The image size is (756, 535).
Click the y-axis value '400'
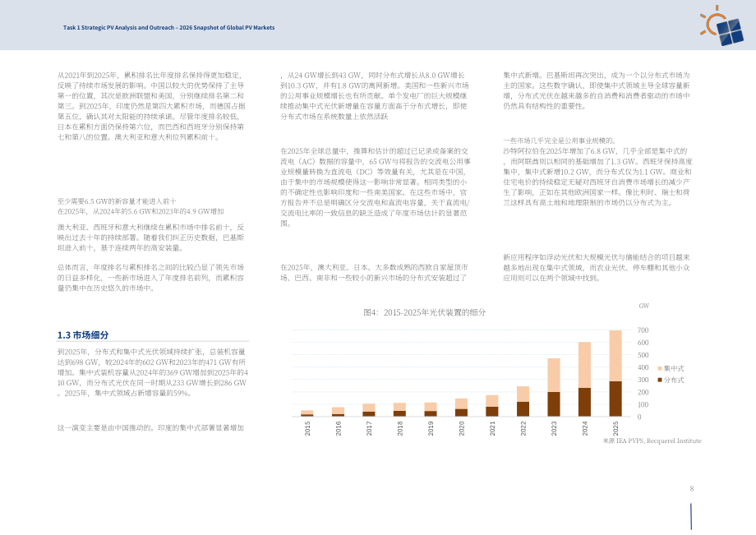click(x=643, y=367)
